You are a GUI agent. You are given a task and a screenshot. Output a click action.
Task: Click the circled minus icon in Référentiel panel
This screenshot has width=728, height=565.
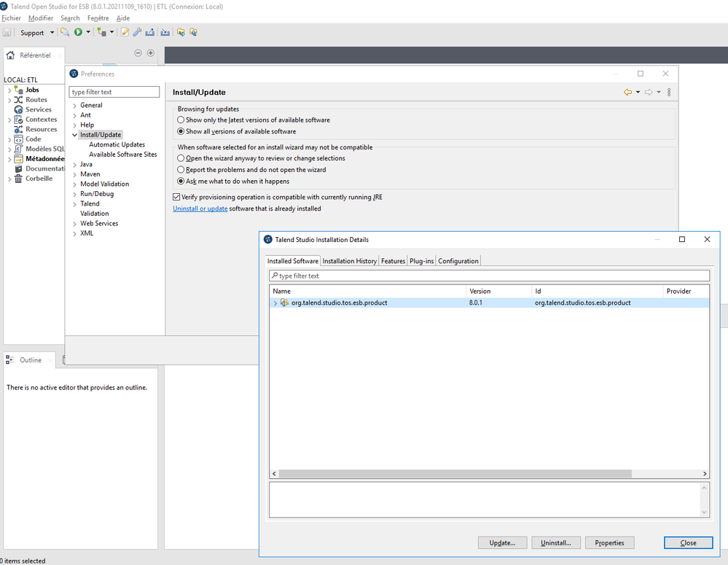tap(138, 53)
